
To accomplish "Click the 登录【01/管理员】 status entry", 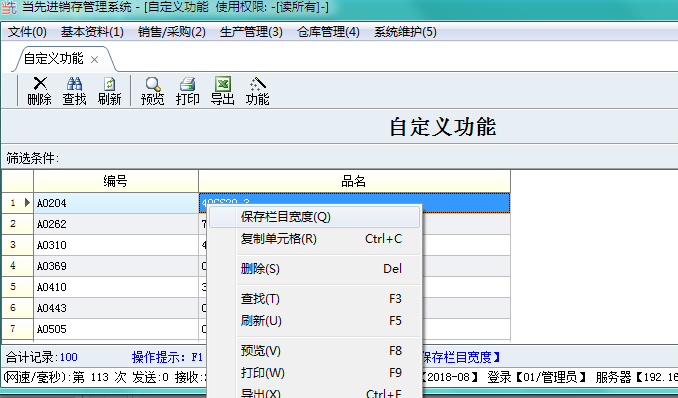I will tap(537, 377).
